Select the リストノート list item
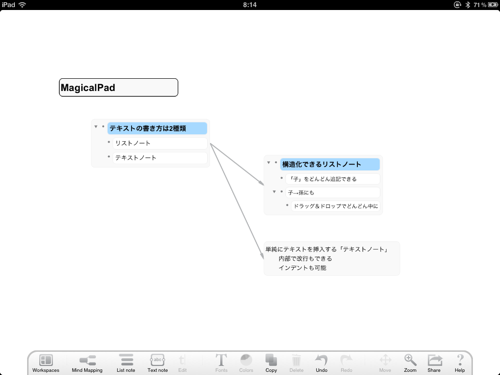Image resolution: width=500 pixels, height=375 pixels. (160, 143)
